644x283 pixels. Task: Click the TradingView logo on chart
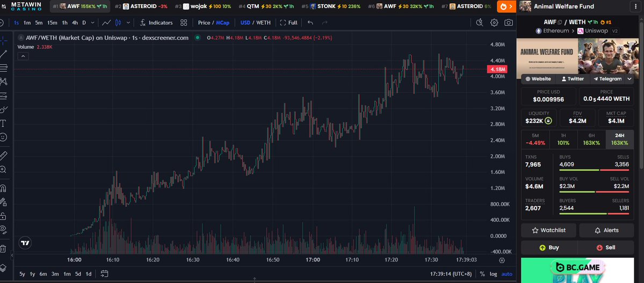click(x=25, y=243)
